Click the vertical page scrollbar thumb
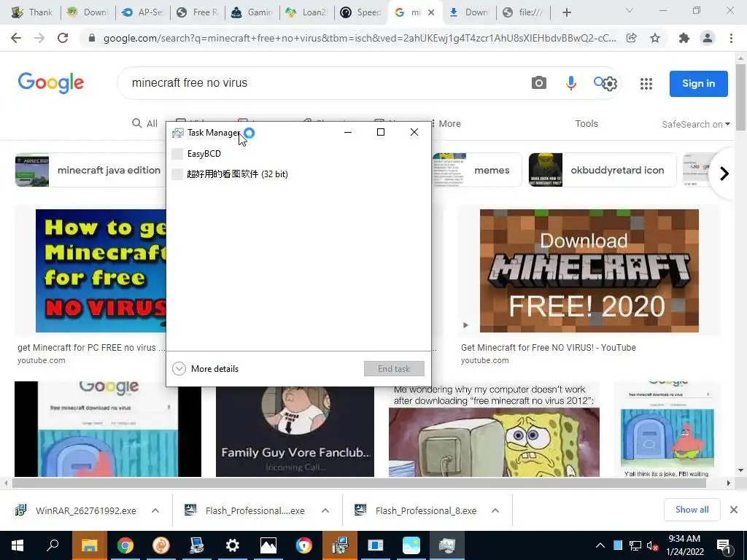747x560 pixels. [740, 98]
